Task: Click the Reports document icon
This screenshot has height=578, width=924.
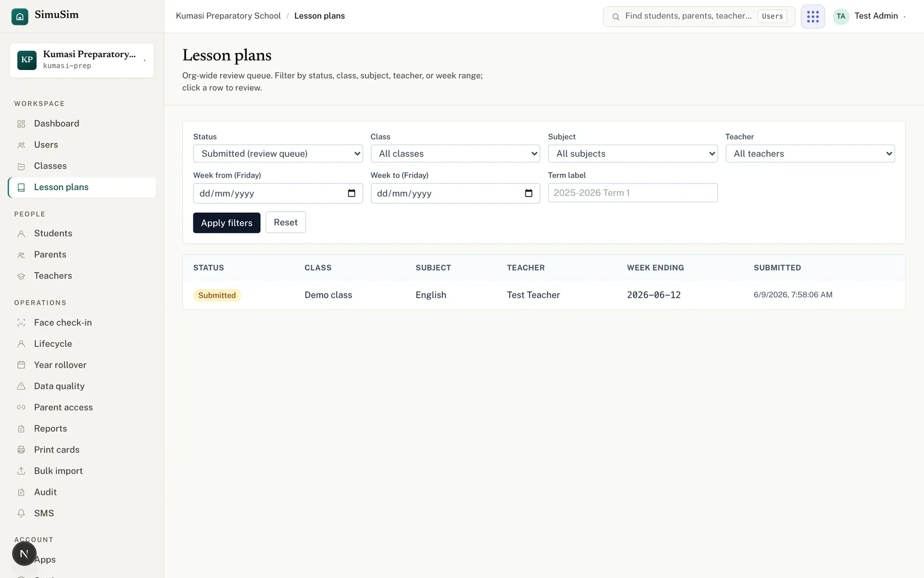Action: [x=21, y=429]
